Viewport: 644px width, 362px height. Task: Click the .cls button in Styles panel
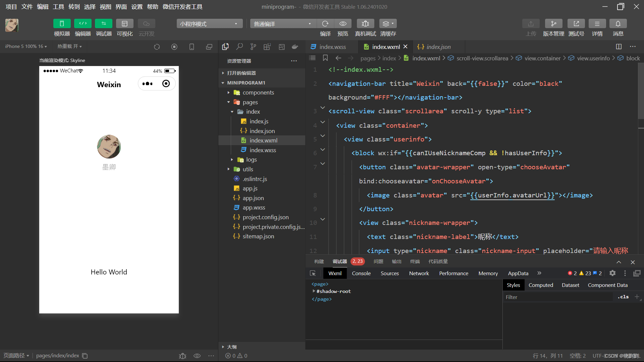tap(623, 297)
